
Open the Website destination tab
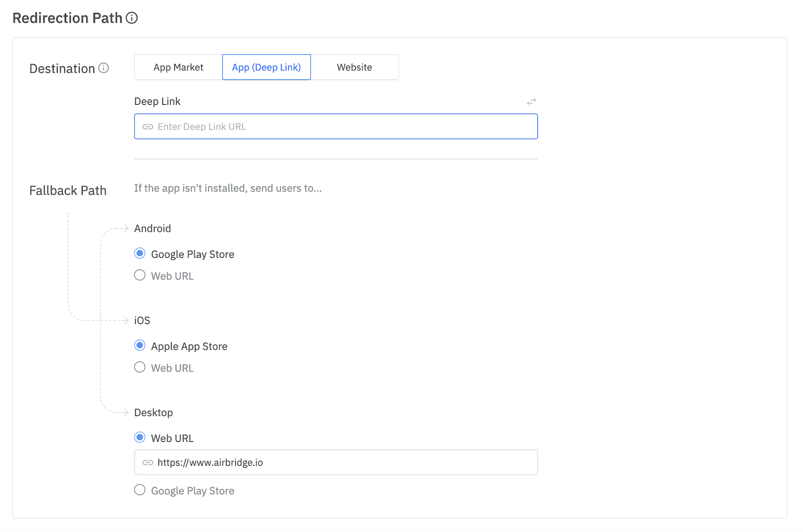[x=354, y=67]
